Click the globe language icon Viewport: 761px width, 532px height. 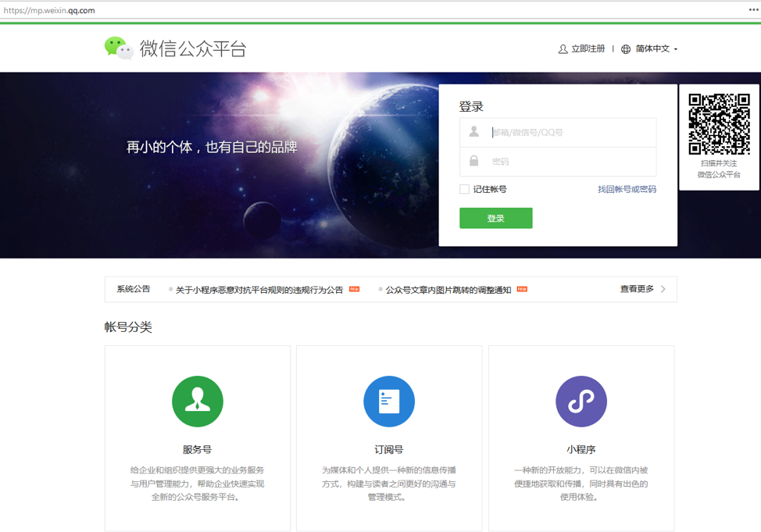[x=626, y=49]
